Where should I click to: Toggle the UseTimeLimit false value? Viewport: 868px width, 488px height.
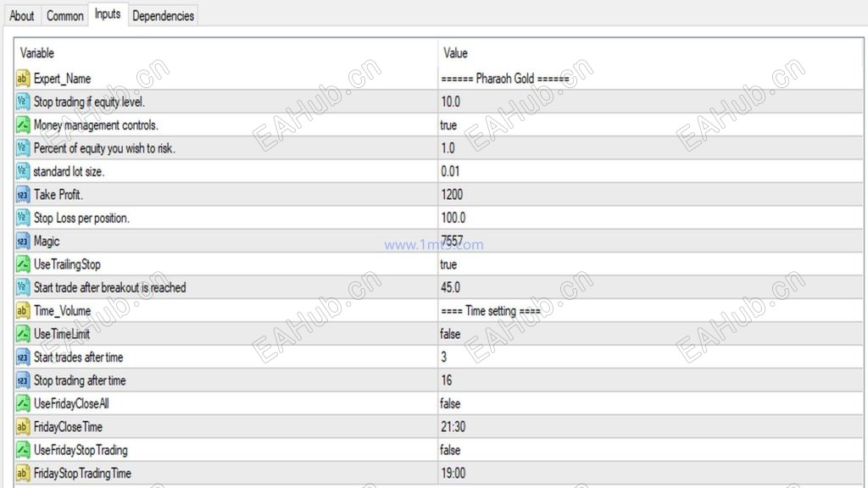(x=450, y=334)
